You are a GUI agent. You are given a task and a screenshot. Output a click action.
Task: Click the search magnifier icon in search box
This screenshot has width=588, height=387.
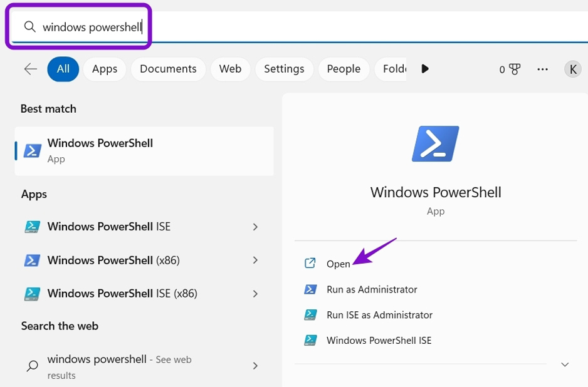pyautogui.click(x=29, y=27)
